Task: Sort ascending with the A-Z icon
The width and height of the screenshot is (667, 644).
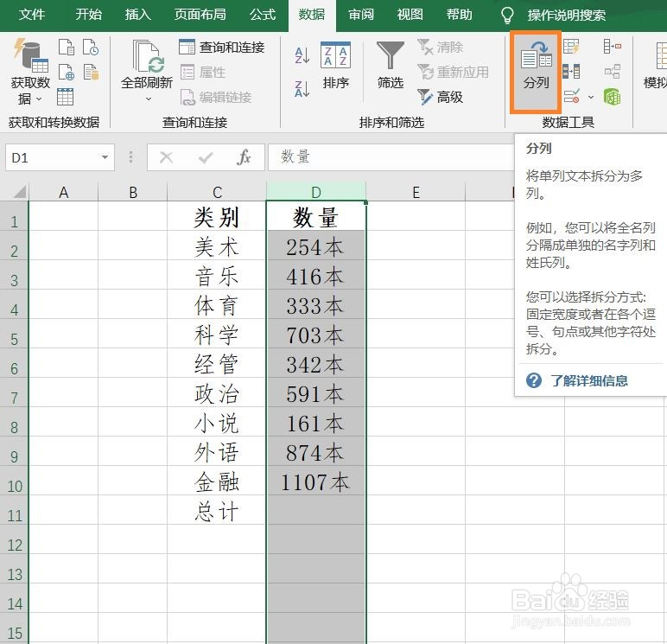Action: [x=302, y=55]
